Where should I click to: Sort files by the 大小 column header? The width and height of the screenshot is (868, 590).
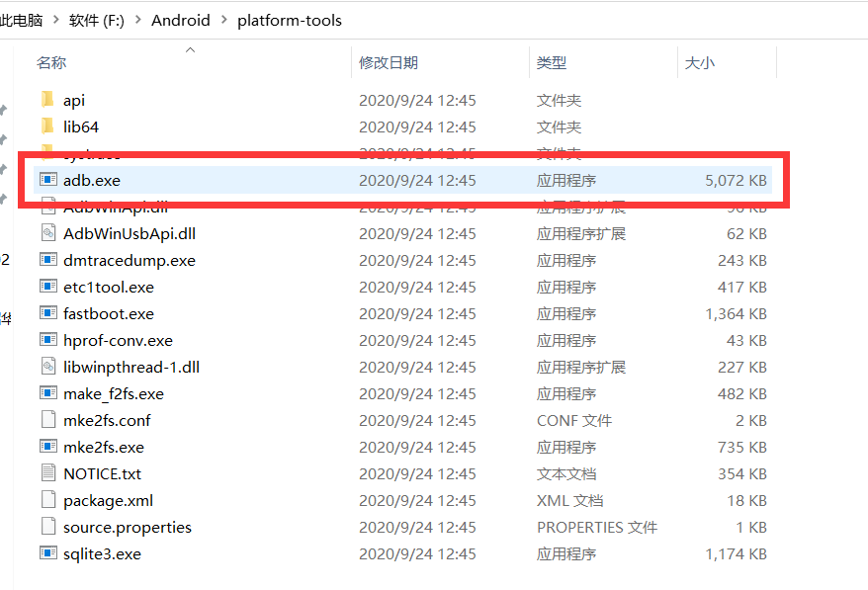pyautogui.click(x=700, y=62)
